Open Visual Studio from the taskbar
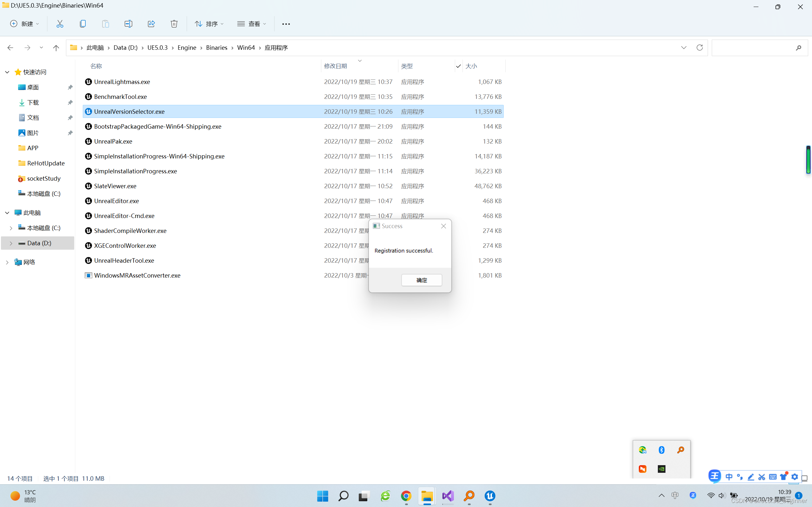This screenshot has height=507, width=812. [448, 496]
